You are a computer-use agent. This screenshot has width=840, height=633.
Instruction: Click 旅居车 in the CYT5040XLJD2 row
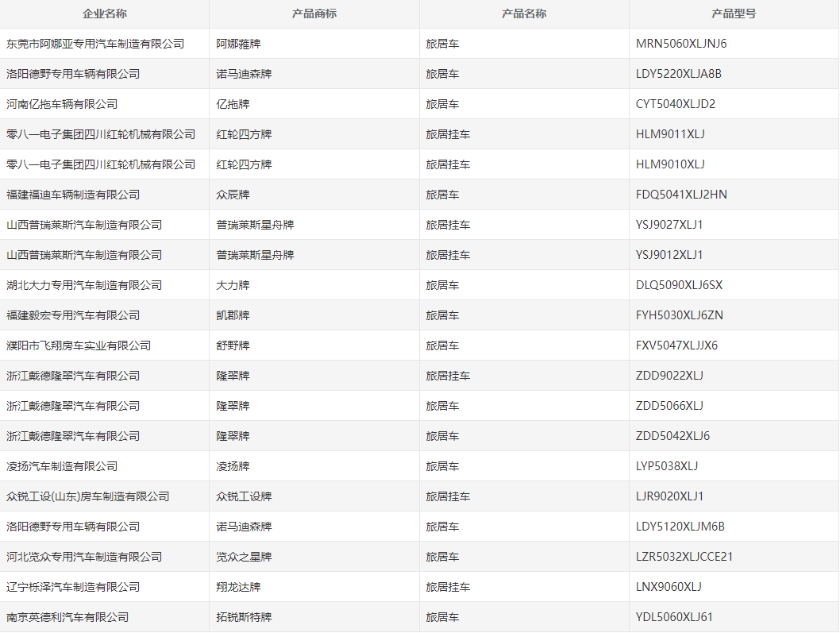(442, 104)
